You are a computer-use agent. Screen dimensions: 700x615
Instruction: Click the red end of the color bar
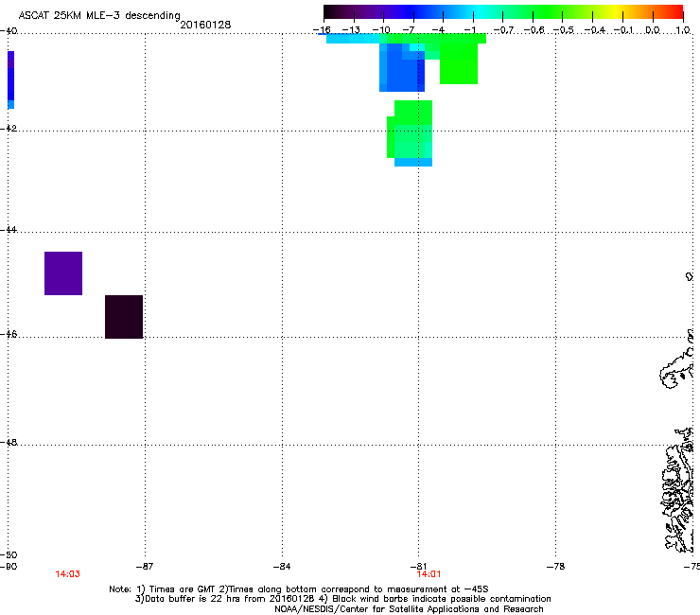click(x=675, y=11)
